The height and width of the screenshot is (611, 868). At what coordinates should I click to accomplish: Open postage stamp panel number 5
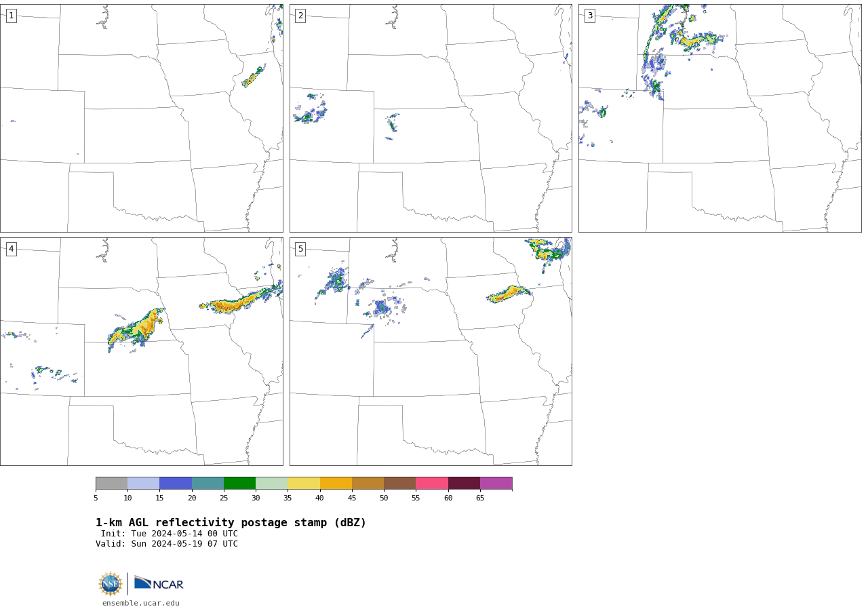coord(431,351)
